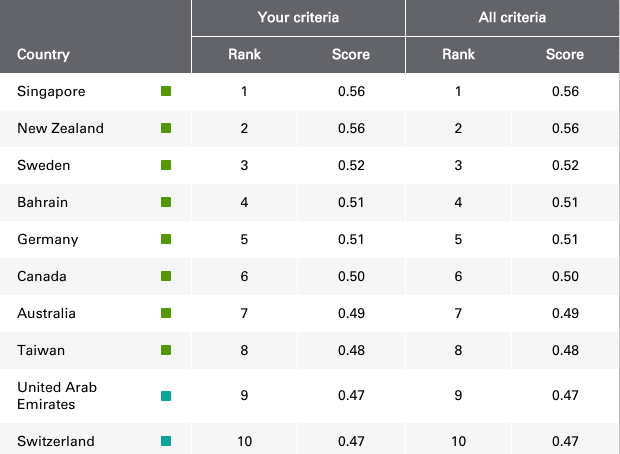
Task: Click the teal square next to Switzerland
Action: [166, 441]
